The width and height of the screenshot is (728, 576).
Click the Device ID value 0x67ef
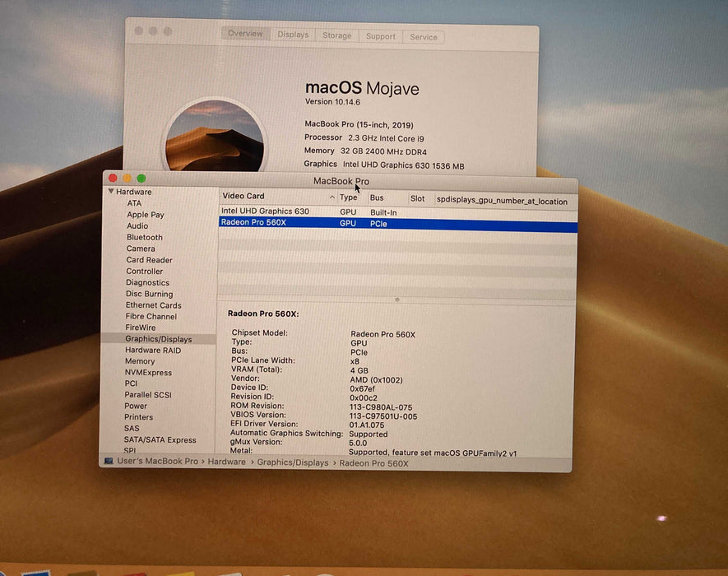362,388
